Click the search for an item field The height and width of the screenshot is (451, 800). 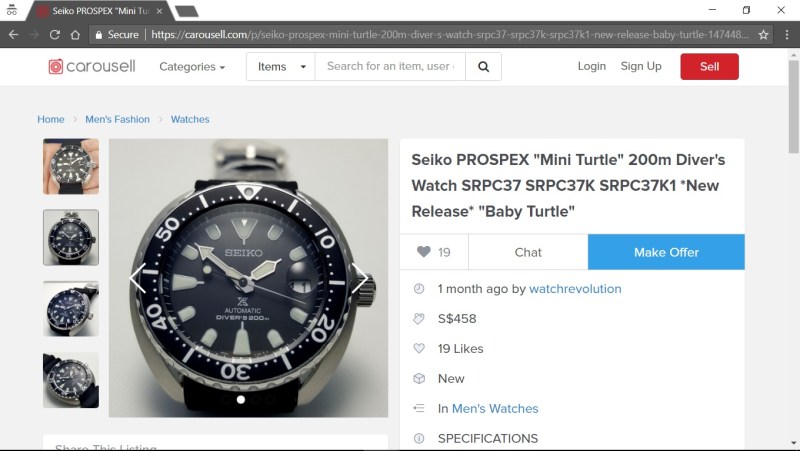[x=390, y=67]
